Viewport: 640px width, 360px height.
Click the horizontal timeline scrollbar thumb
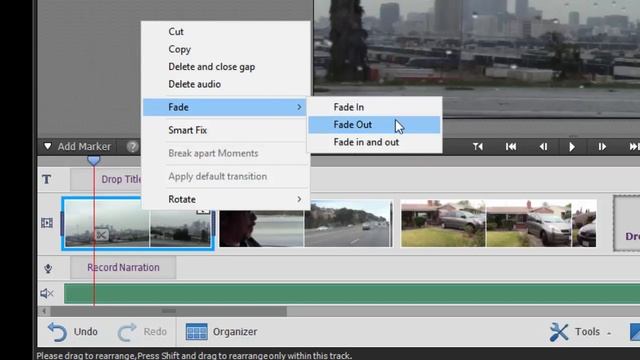click(x=169, y=311)
